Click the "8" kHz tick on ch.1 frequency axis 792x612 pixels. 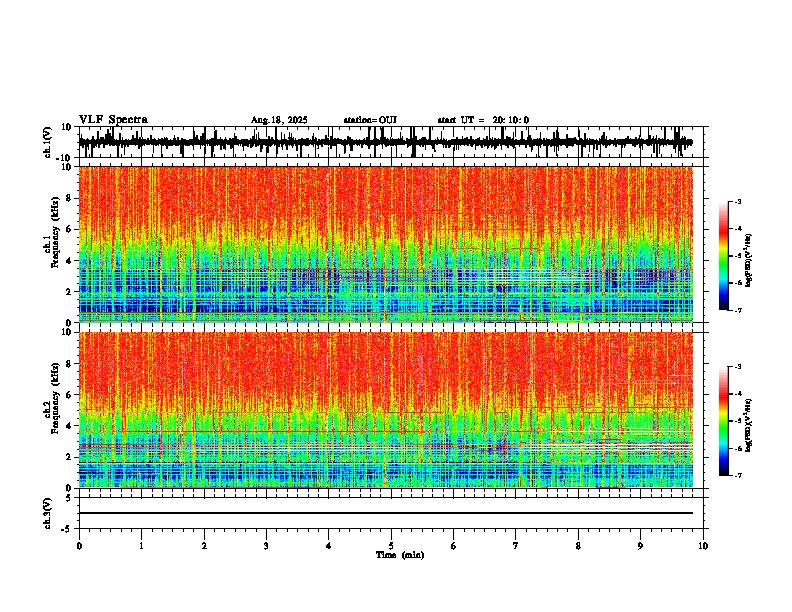point(70,198)
